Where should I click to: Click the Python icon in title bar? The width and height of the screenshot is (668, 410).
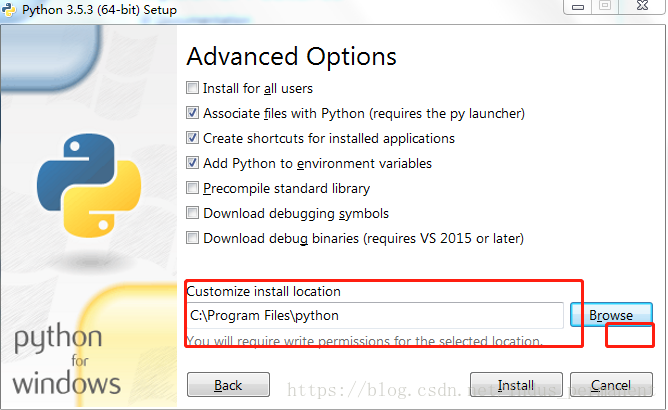(9, 9)
